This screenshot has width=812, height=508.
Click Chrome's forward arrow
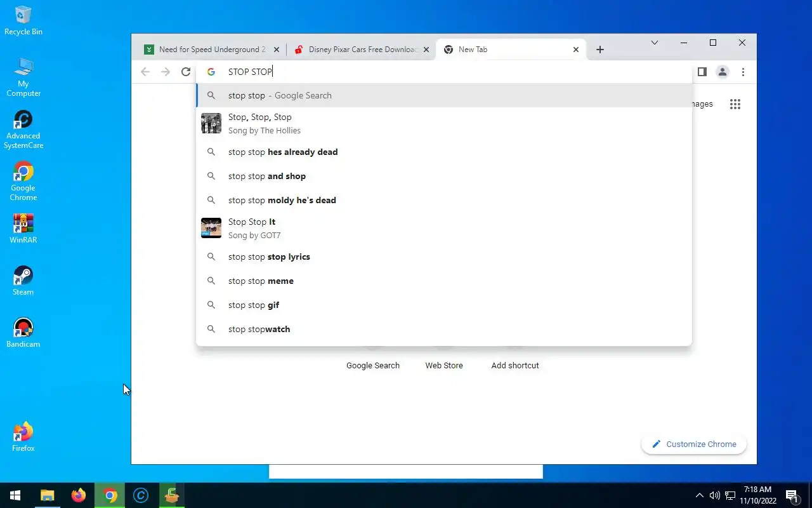[166, 72]
